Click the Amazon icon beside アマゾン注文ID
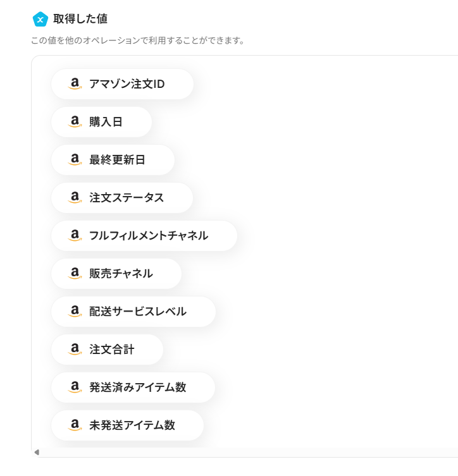 (x=75, y=84)
